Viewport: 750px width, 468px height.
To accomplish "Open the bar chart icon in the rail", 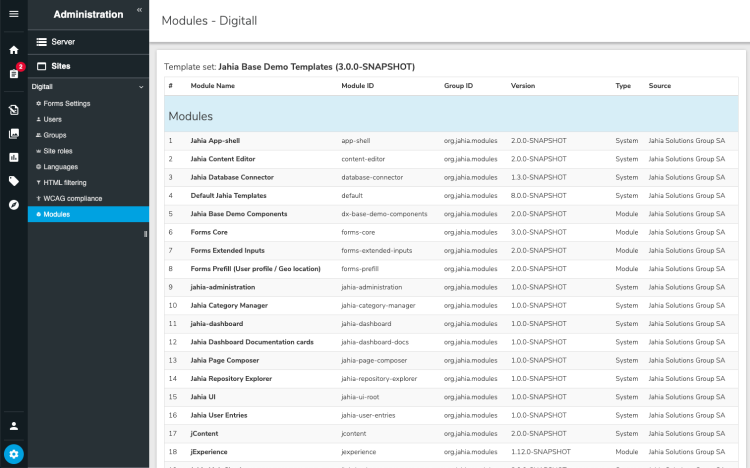I will [x=14, y=157].
